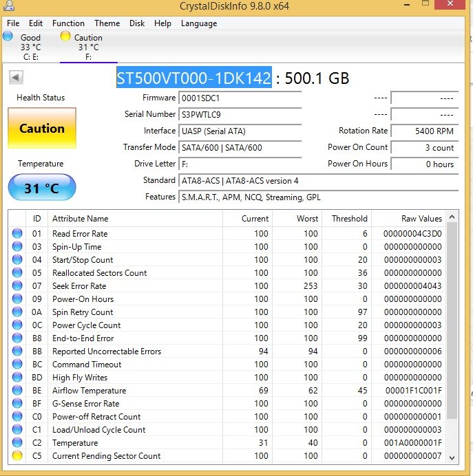Select the Good C: E: disk tab
The height and width of the screenshot is (476, 473).
click(30, 47)
